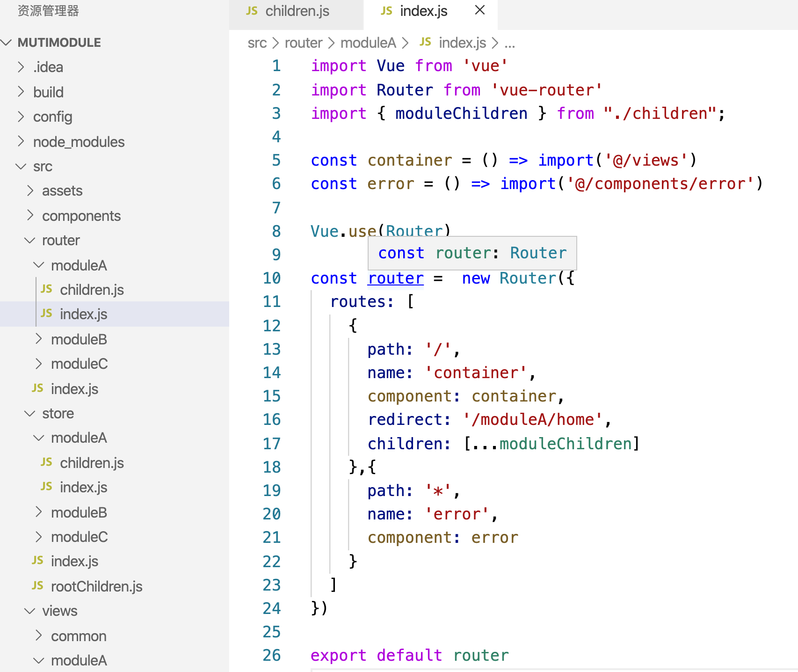Click 'src' in the breadcrumb path
Screen dimensions: 798x672
(257, 43)
